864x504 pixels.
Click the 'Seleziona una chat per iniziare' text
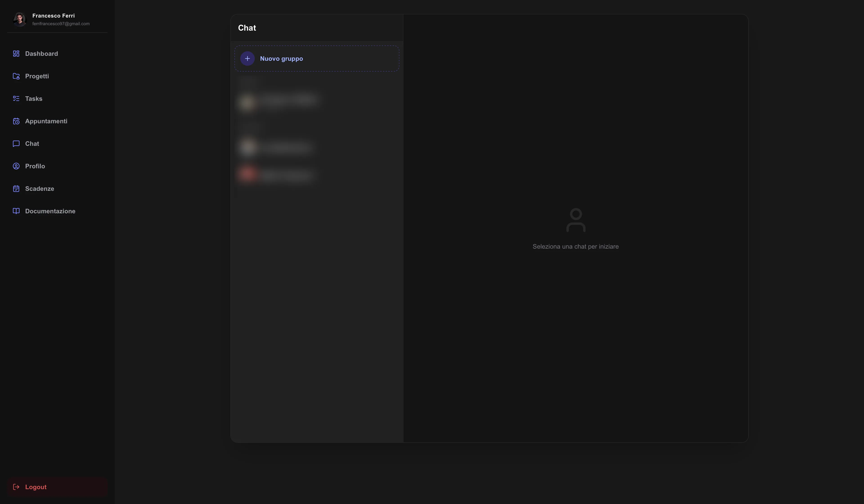click(575, 247)
